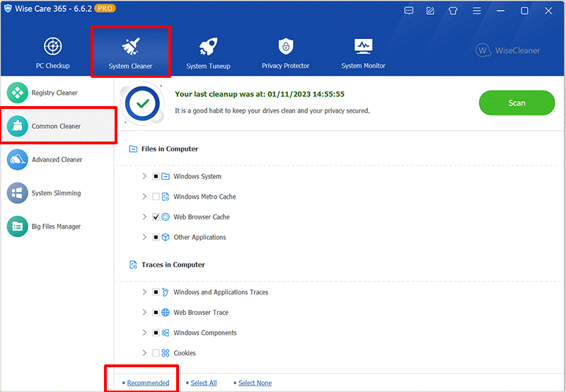The height and width of the screenshot is (392, 566).
Task: Click the Common Cleaner sidebar icon
Action: 17,126
